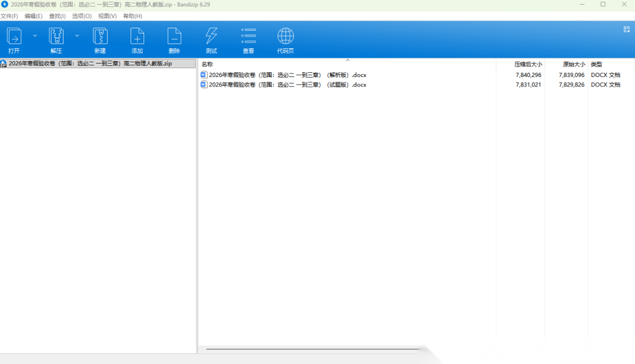Click the Add (添加) files icon
The height and width of the screenshot is (364, 635).
tap(137, 36)
